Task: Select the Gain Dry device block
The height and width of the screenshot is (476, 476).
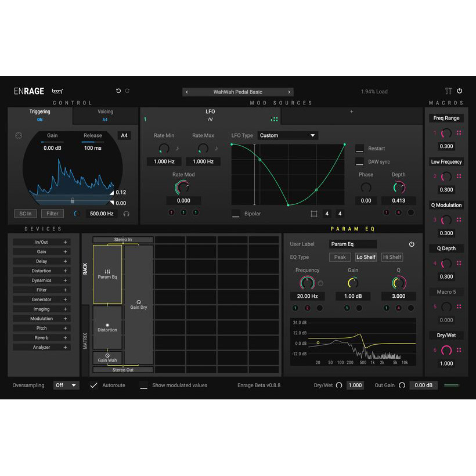Action: point(139,305)
